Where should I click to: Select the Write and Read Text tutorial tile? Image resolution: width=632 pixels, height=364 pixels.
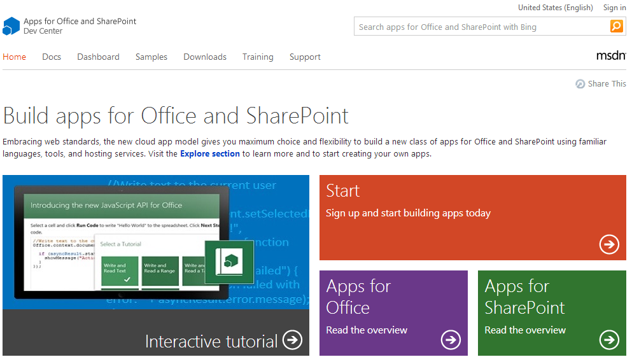(120, 271)
